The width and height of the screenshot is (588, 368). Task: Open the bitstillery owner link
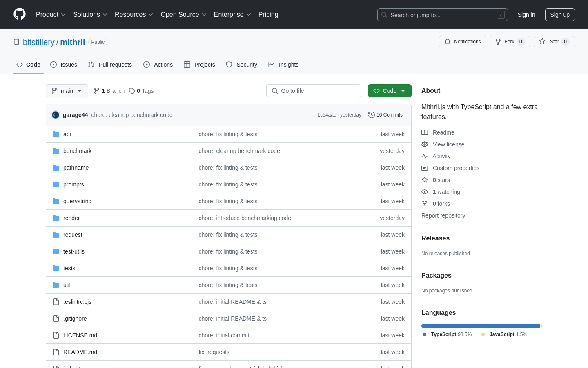(x=39, y=42)
